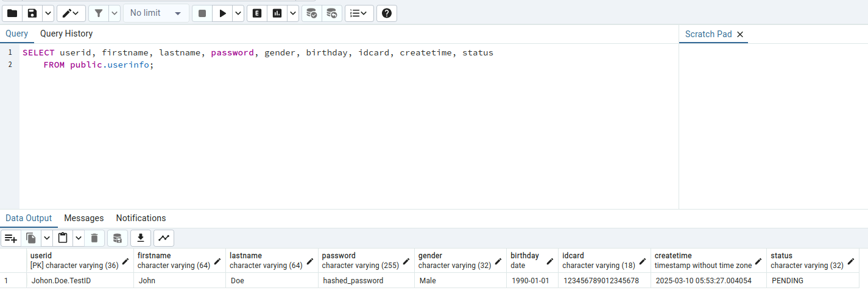This screenshot has width=868, height=293.
Task: Close the Scratch Pad panel
Action: [740, 35]
